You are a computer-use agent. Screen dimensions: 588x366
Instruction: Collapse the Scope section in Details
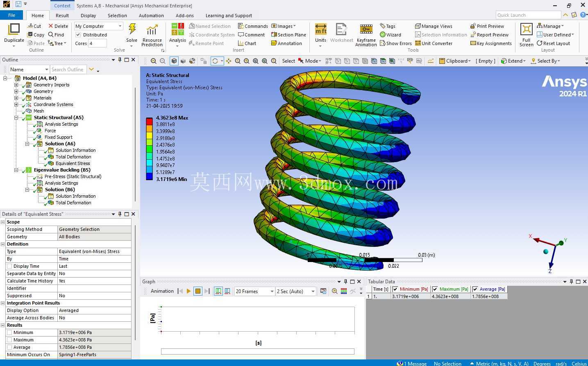click(x=3, y=222)
